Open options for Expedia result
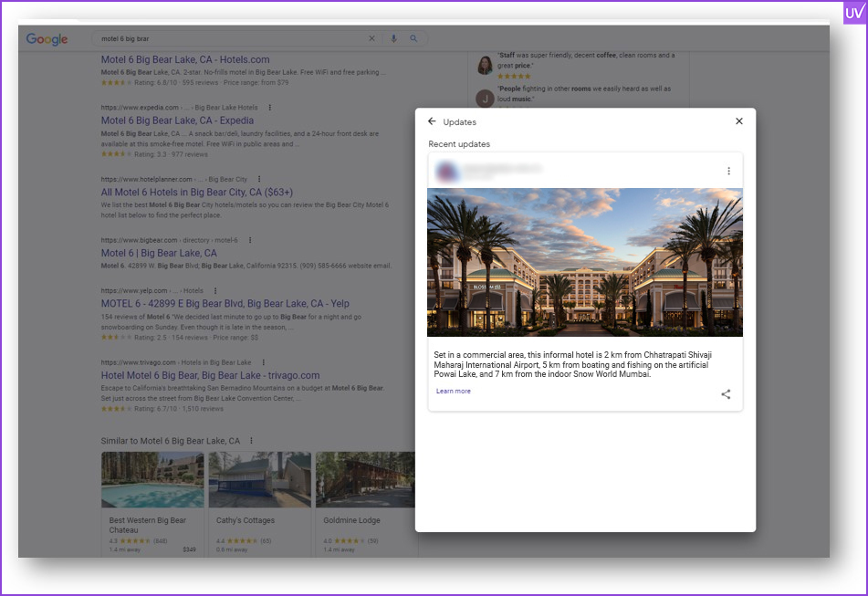The image size is (868, 596). [x=269, y=108]
